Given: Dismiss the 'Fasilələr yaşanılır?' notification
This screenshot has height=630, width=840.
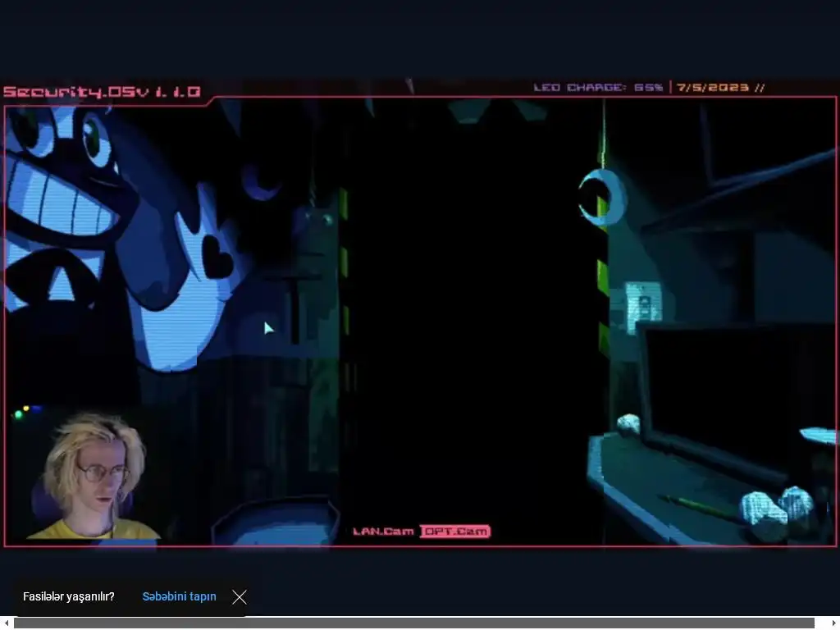Looking at the screenshot, I should click(x=240, y=597).
